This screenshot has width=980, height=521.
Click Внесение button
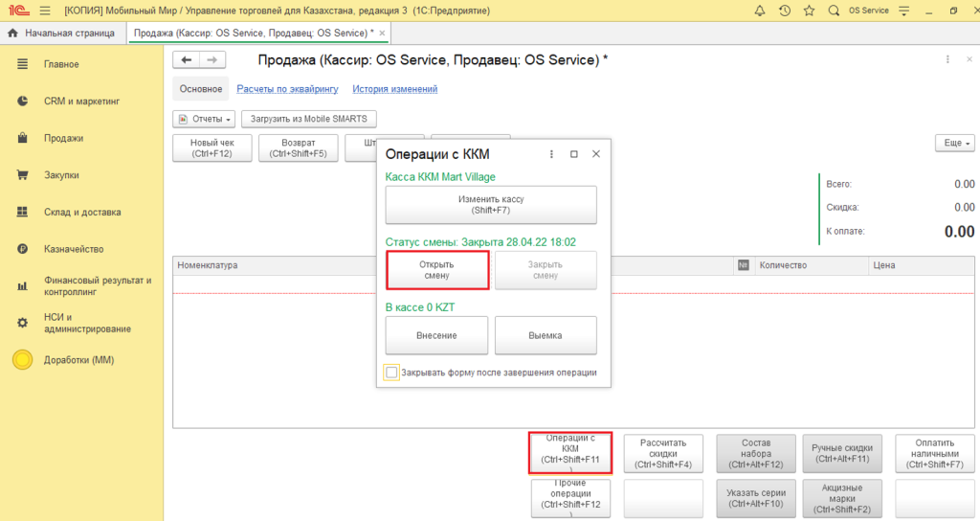coord(436,335)
